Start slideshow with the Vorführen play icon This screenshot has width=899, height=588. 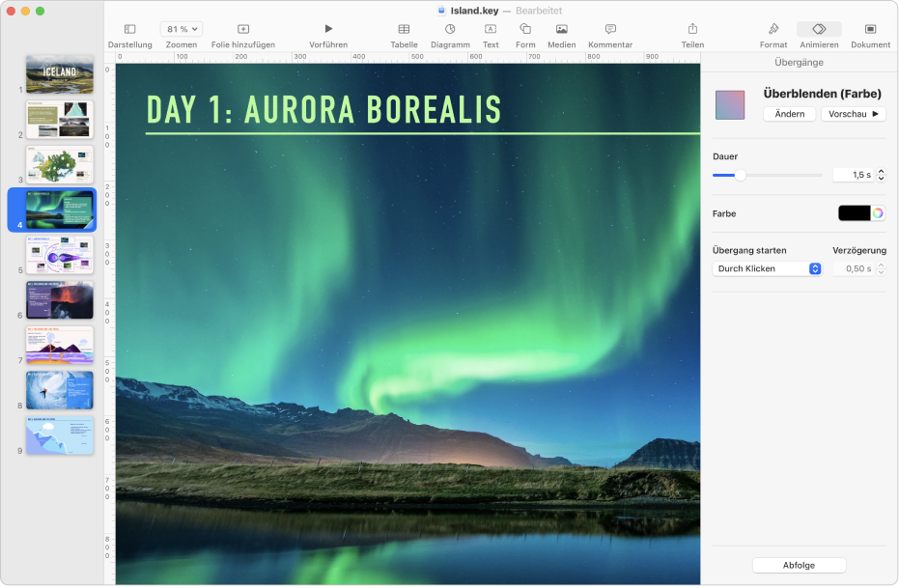point(328,30)
